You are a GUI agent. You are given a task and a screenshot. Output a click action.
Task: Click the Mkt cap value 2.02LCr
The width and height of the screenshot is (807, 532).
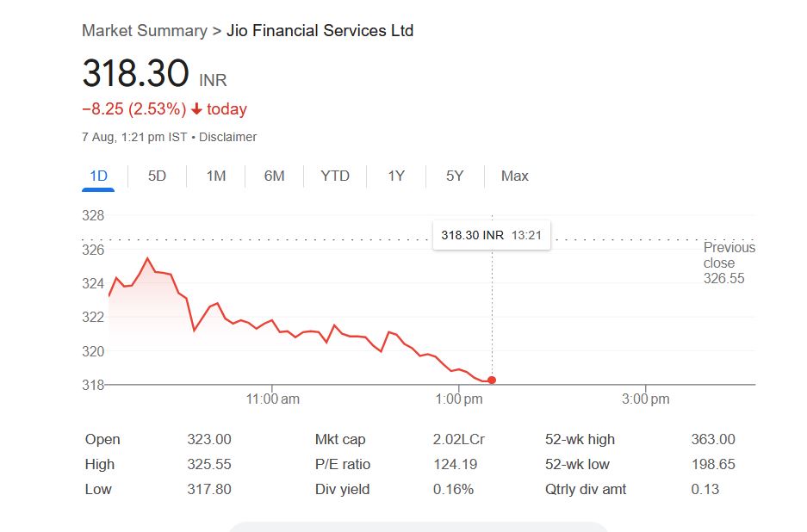click(458, 440)
